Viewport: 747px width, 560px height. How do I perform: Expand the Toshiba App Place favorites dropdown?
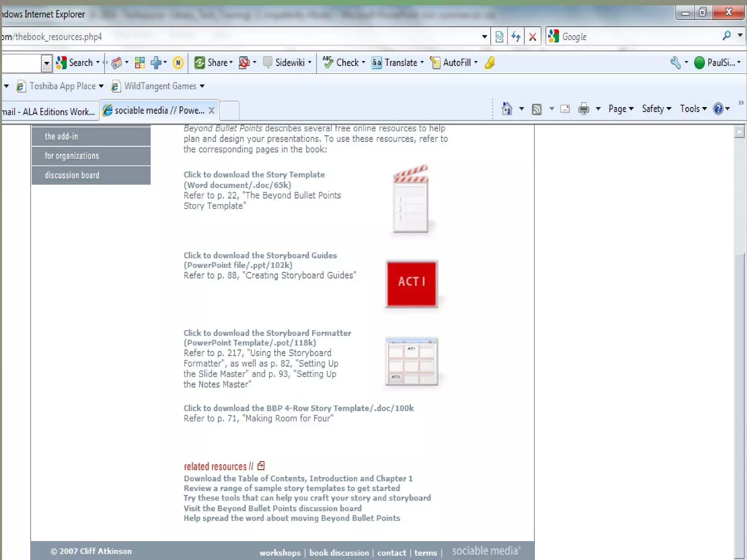101,86
